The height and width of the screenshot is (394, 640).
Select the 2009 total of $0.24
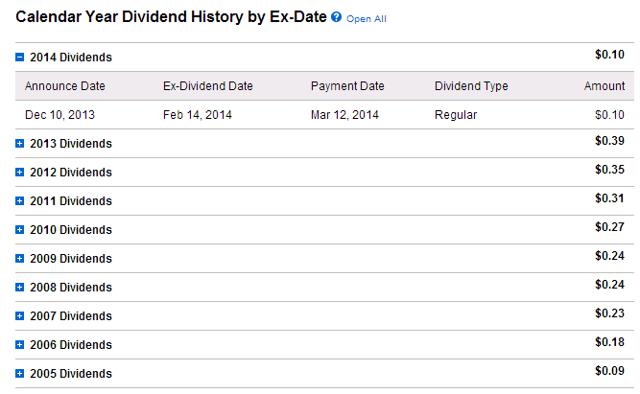point(609,256)
